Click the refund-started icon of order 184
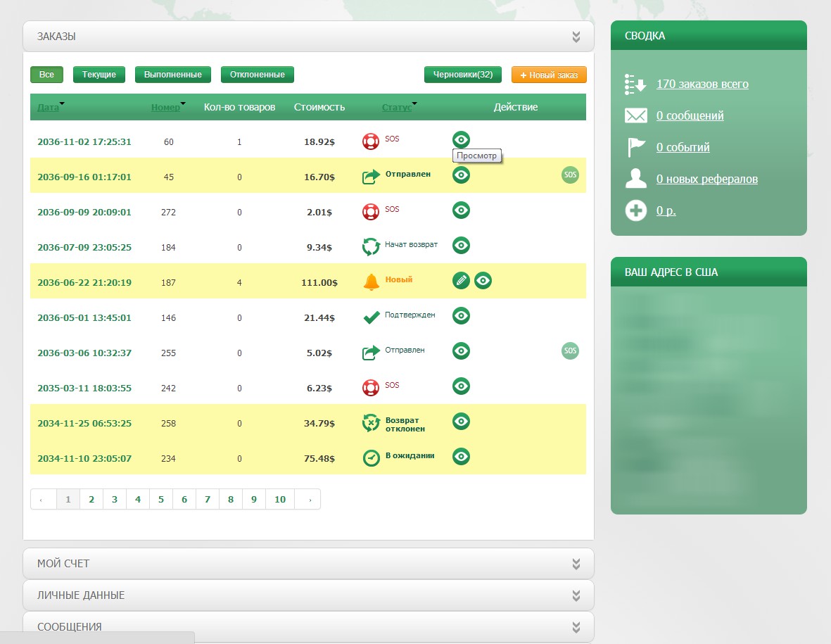Image resolution: width=831 pixels, height=644 pixels. [x=371, y=246]
